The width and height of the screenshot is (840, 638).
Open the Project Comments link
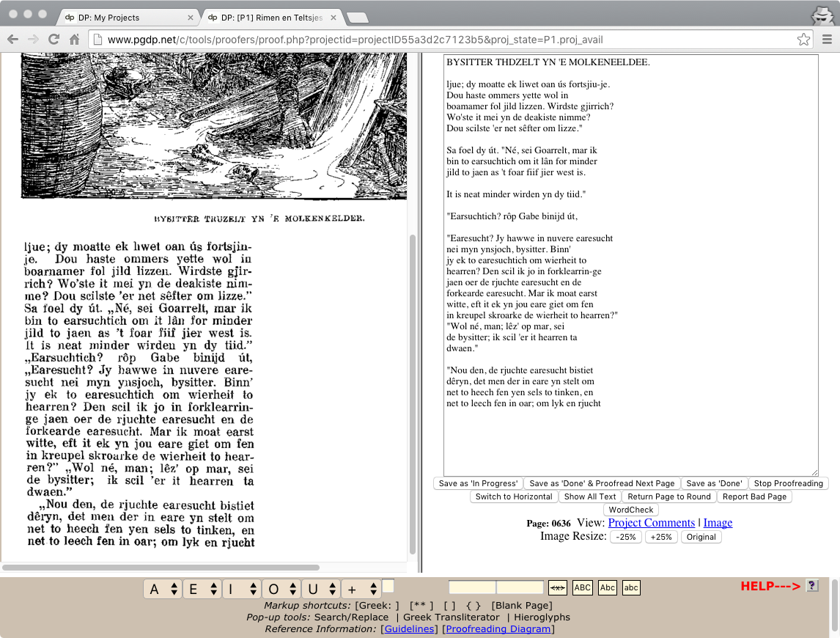click(x=651, y=523)
